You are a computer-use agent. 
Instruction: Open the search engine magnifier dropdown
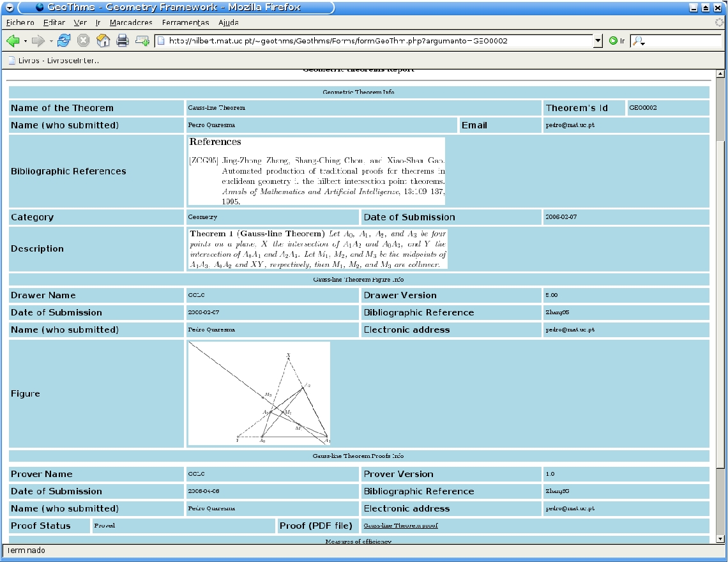[x=639, y=41]
